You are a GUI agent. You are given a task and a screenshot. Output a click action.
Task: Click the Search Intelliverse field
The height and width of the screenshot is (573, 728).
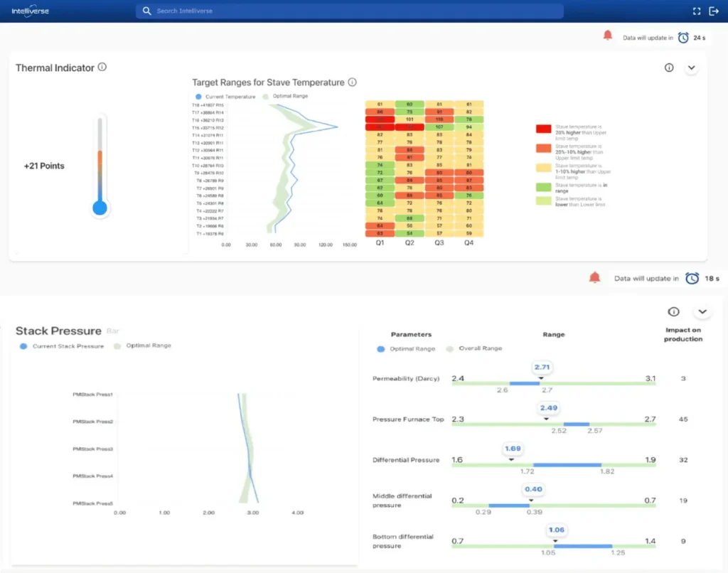tap(350, 11)
